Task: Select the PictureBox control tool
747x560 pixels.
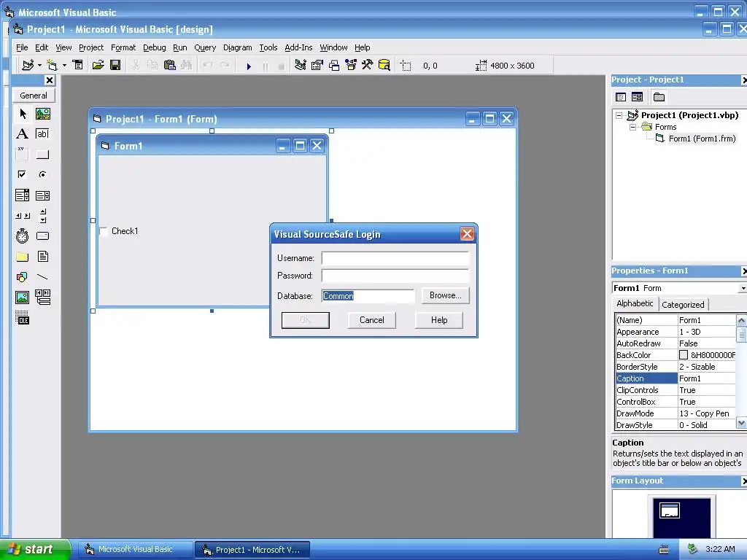Action: point(43,114)
